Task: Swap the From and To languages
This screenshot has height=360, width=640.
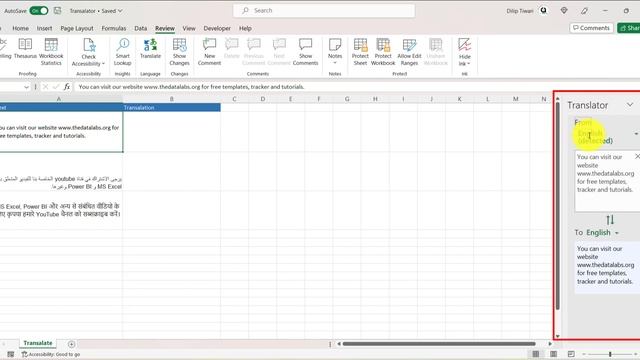Action: [x=610, y=220]
